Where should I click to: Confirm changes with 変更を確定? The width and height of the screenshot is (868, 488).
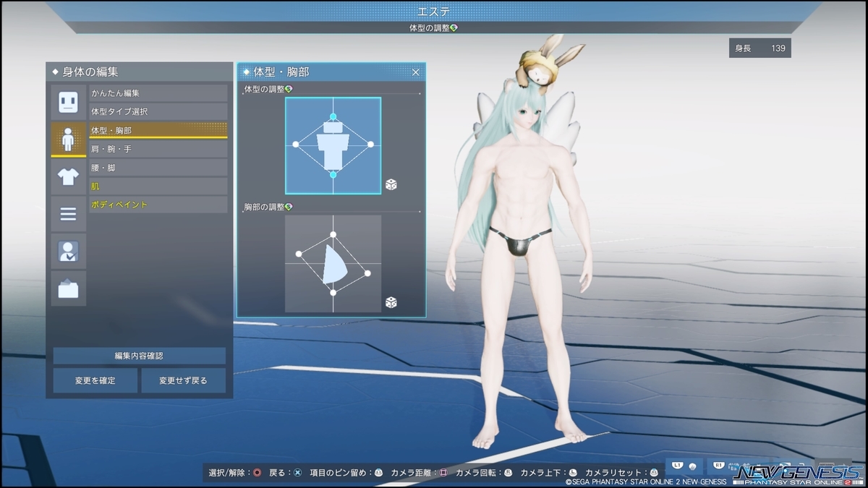click(95, 380)
